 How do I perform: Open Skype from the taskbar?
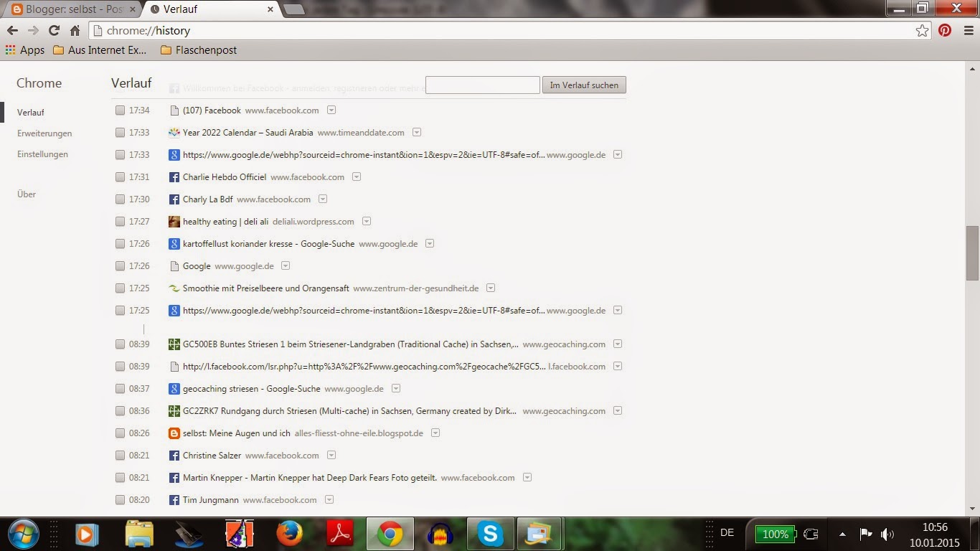click(x=491, y=534)
